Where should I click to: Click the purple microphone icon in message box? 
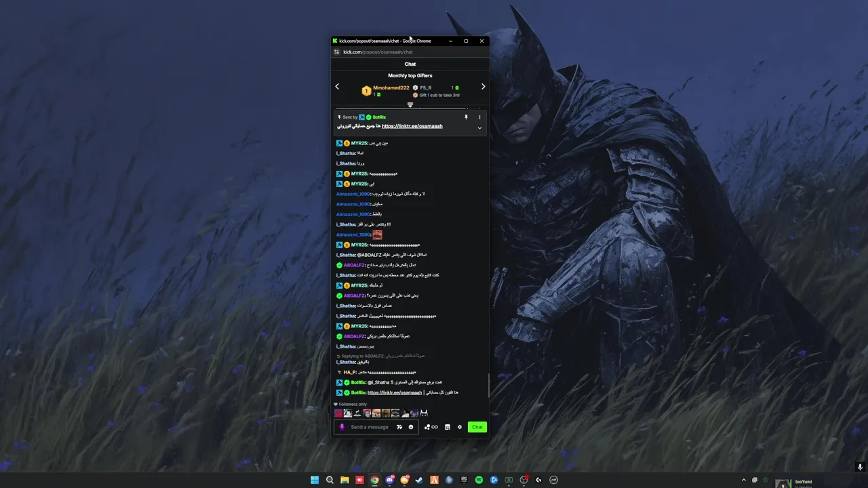pos(342,427)
